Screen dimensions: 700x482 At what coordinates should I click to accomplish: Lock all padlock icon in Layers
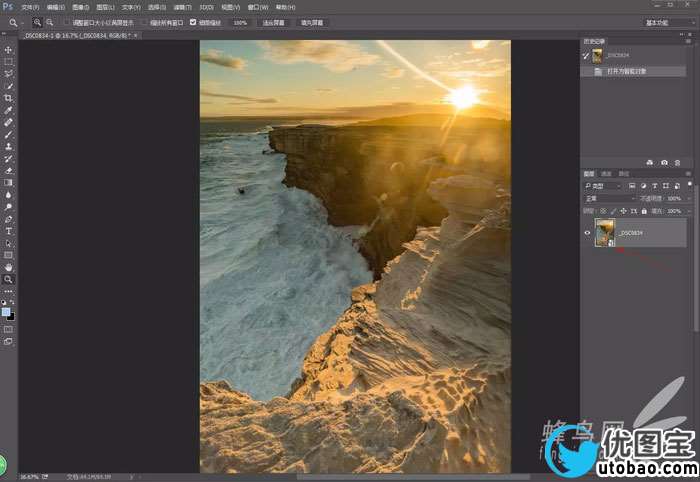644,211
